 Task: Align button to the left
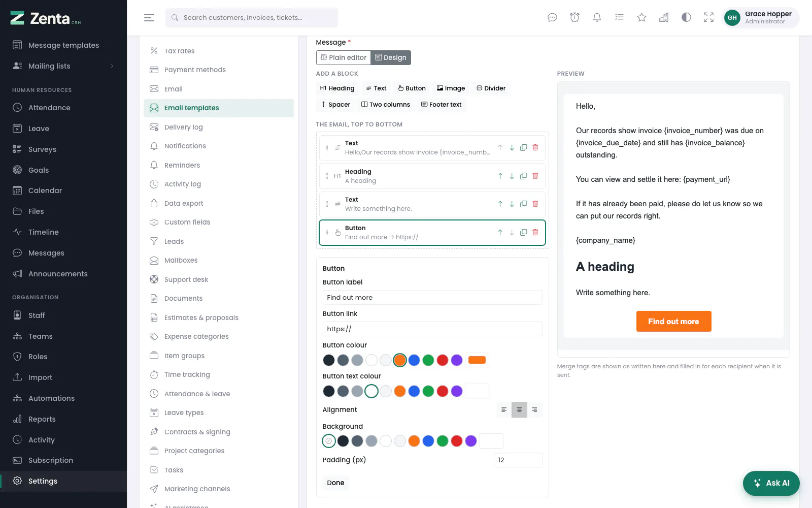click(504, 409)
